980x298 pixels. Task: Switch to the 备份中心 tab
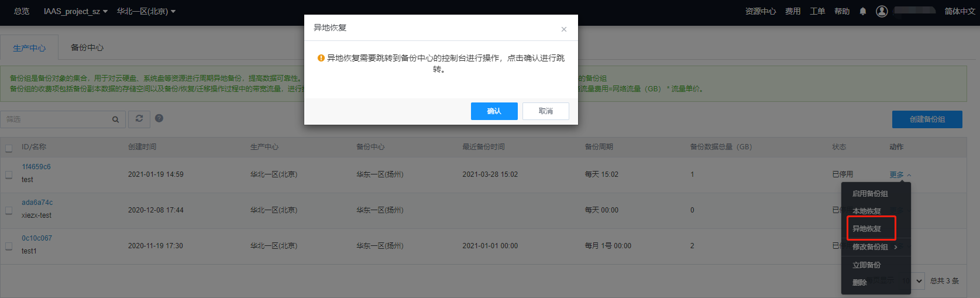click(x=87, y=47)
